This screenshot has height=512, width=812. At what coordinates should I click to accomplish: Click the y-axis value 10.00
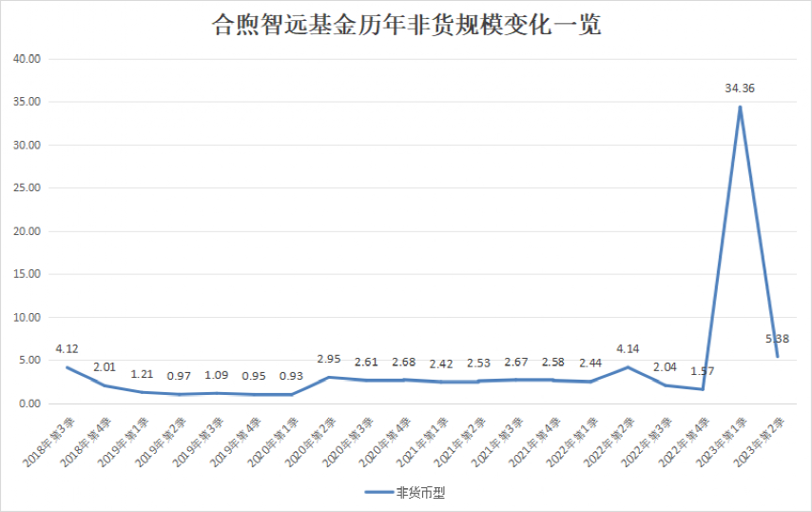[27, 317]
